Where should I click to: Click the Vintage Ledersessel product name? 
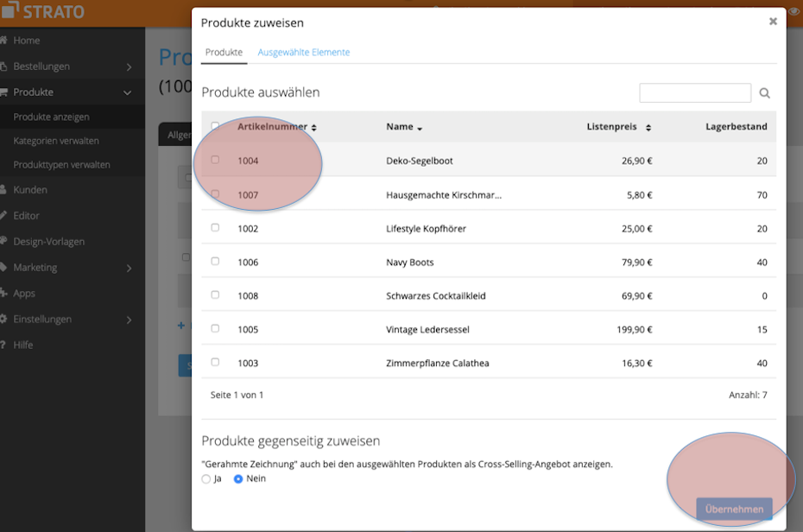[427, 330]
